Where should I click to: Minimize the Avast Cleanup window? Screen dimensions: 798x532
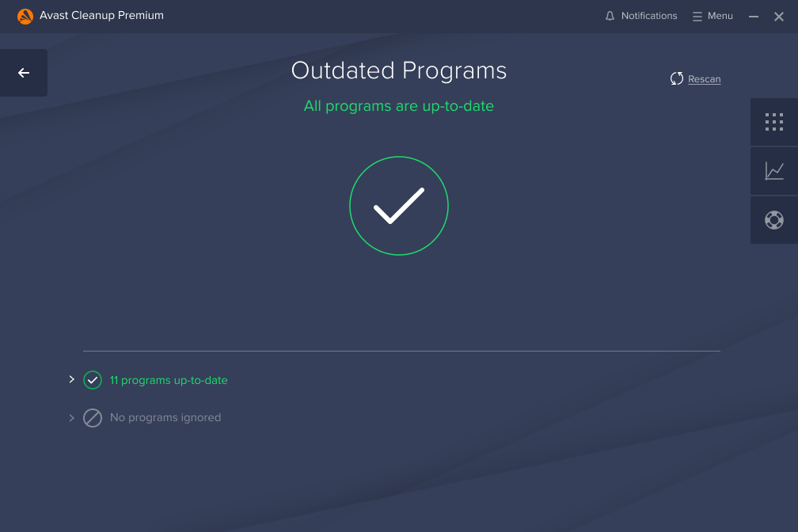coord(754,17)
